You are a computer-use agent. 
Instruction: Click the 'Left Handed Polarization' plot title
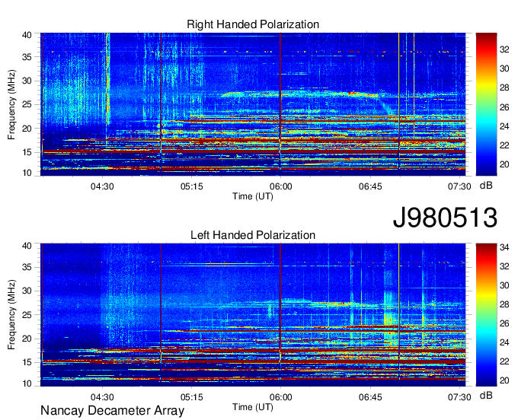tap(253, 235)
